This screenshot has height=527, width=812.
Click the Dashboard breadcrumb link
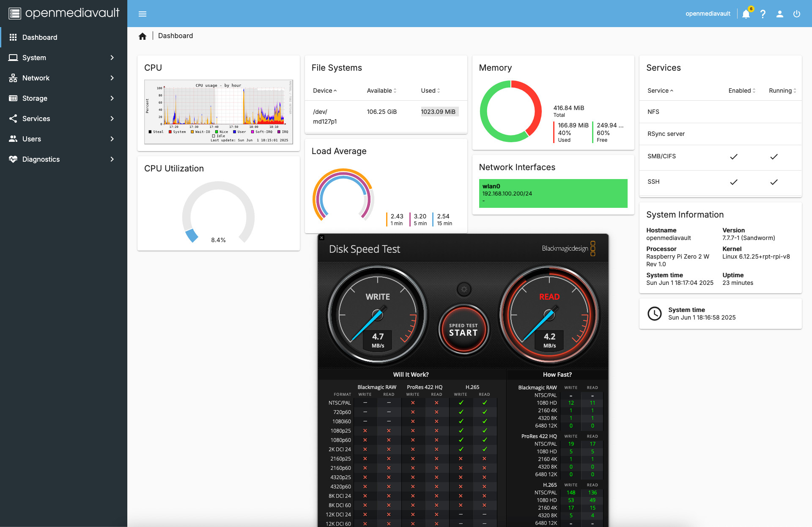click(176, 36)
